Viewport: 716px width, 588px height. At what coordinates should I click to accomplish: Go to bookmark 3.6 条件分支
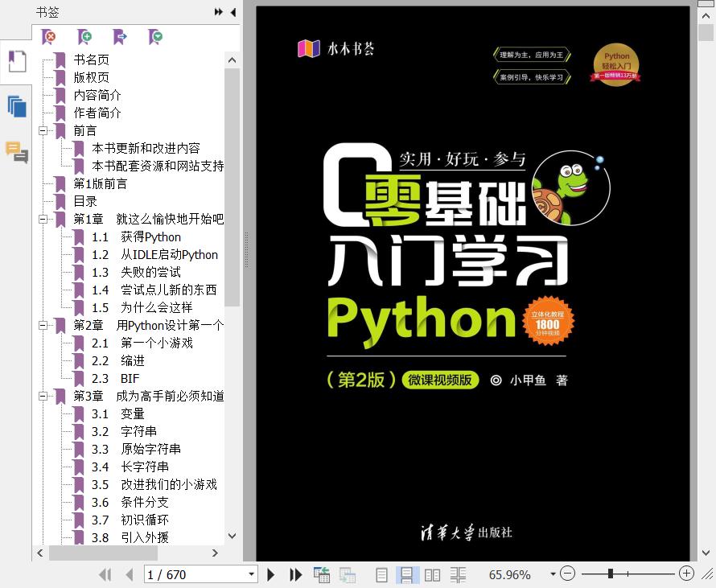coord(130,502)
